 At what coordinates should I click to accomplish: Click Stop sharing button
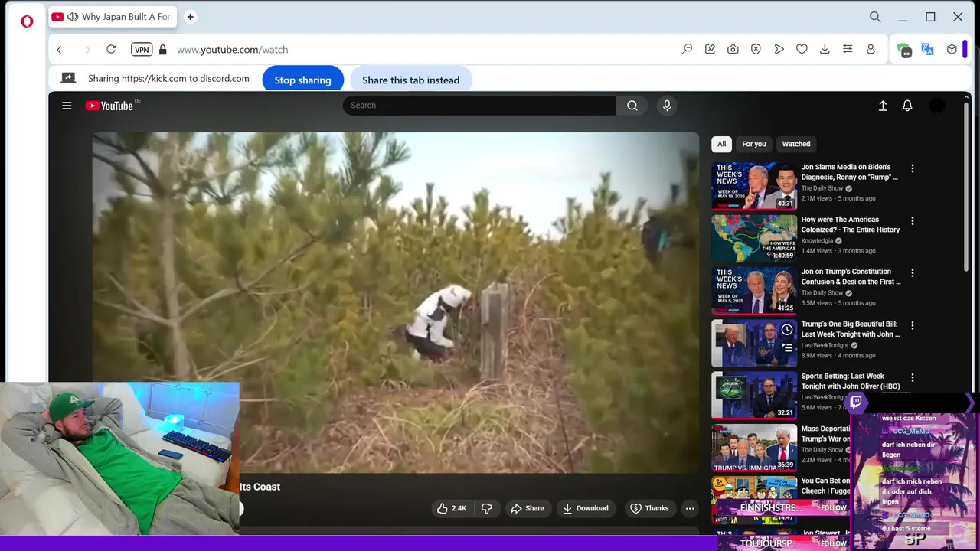(303, 80)
